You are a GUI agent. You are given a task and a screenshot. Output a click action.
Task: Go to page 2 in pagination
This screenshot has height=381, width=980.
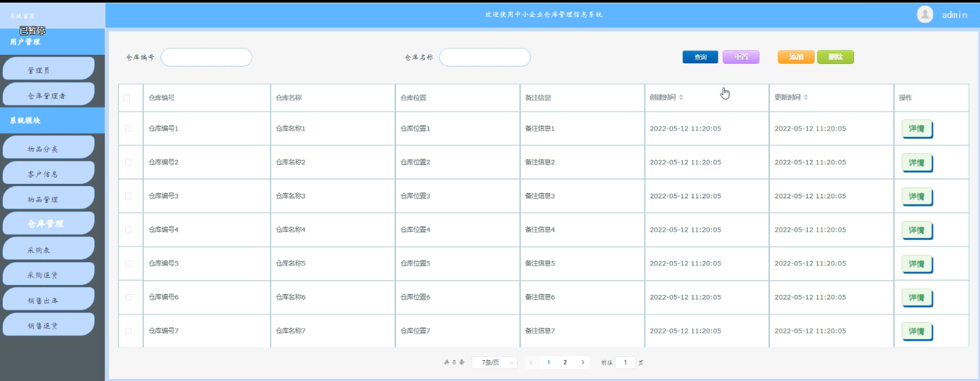click(x=565, y=362)
